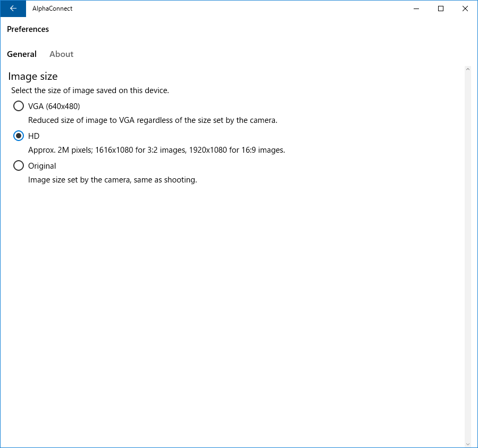Go back using the arrow button

13,9
